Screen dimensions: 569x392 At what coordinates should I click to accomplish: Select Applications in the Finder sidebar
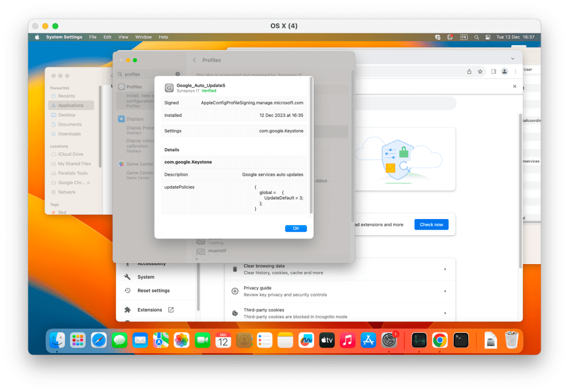tap(71, 106)
